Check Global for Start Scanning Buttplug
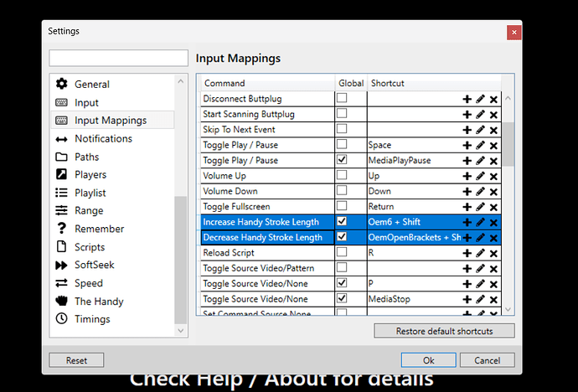Viewport: 578px width, 392px height. pyautogui.click(x=342, y=113)
